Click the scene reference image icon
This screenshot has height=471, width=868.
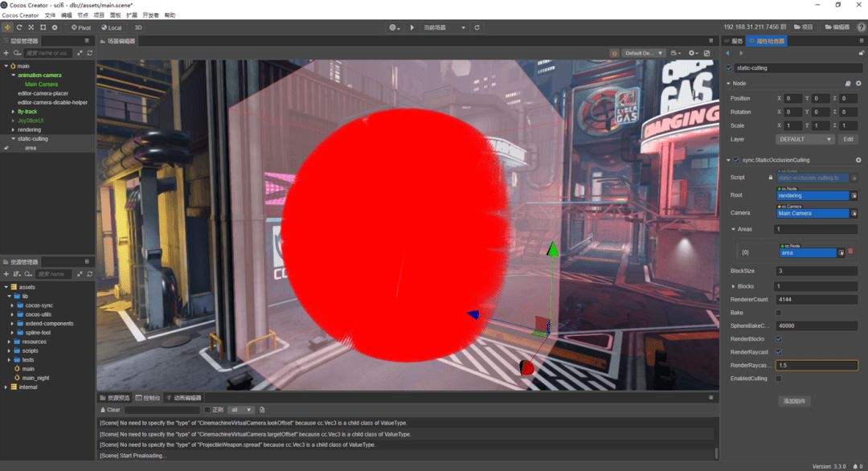click(x=707, y=53)
